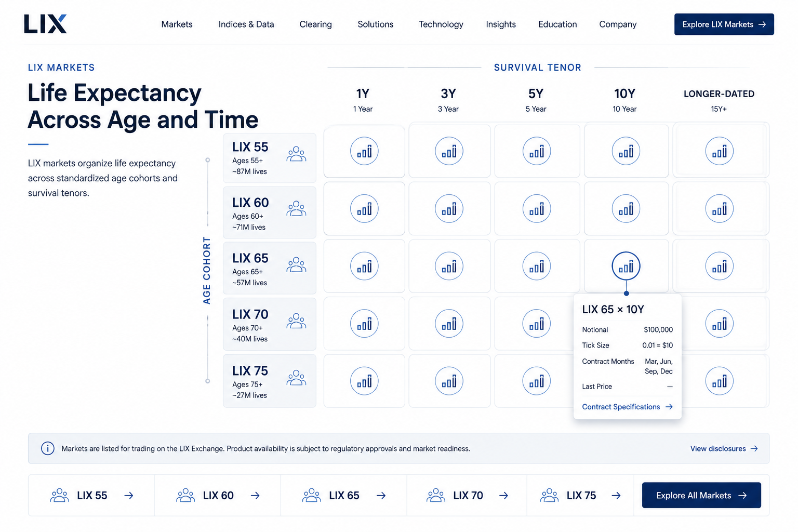The image size is (798, 532).
Task: Open the LIX 65 Longer-Dated chart icon
Action: (x=720, y=266)
